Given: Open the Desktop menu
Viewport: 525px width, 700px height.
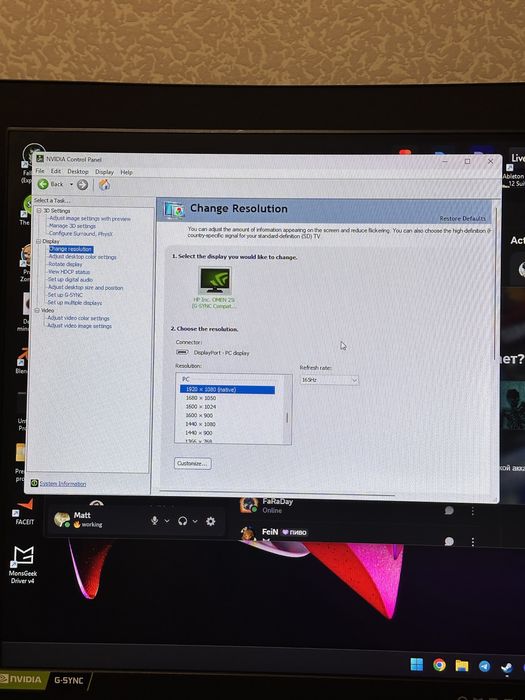Looking at the screenshot, I should (x=78, y=171).
